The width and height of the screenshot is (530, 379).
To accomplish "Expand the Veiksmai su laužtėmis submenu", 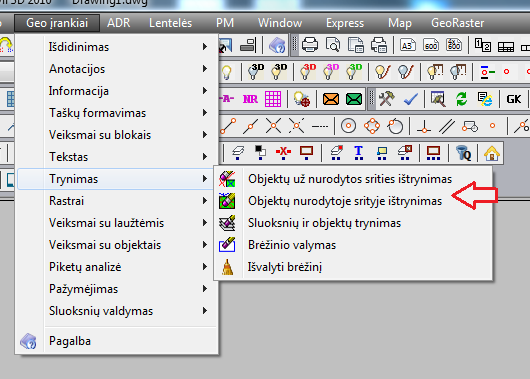I will tap(117, 222).
